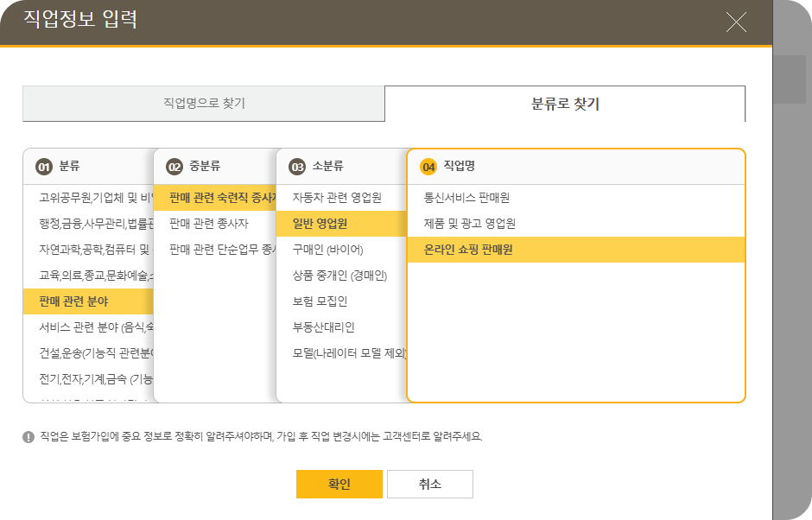Choose 모델(나레이터 모델 제외) row
Image resolution: width=812 pixels, height=520 pixels.
coord(342,352)
